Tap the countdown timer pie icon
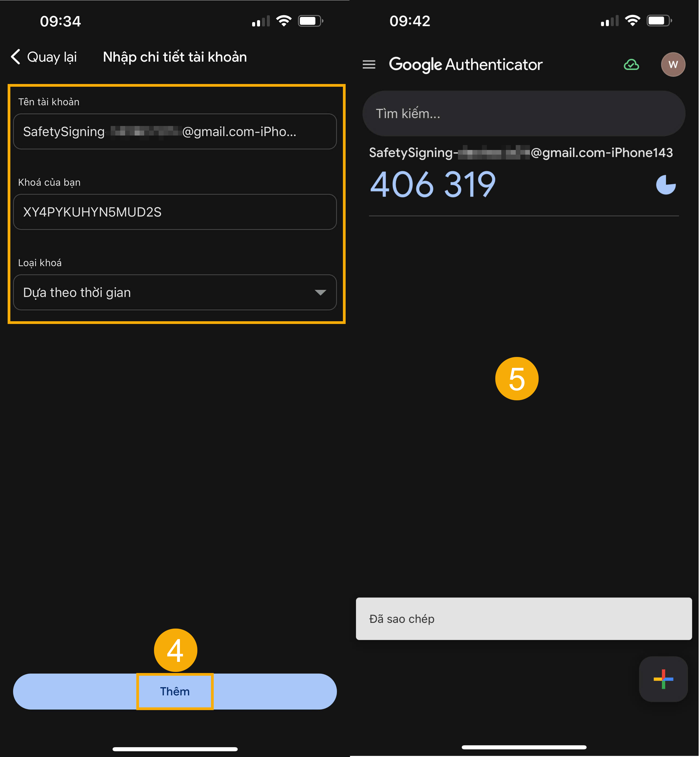Viewport: 700px width, 757px height. tap(666, 185)
